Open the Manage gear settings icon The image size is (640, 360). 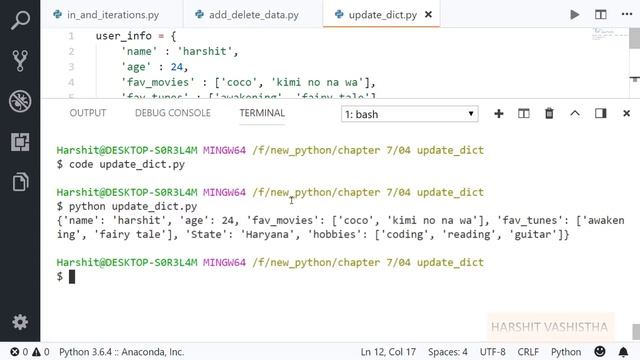click(20, 322)
